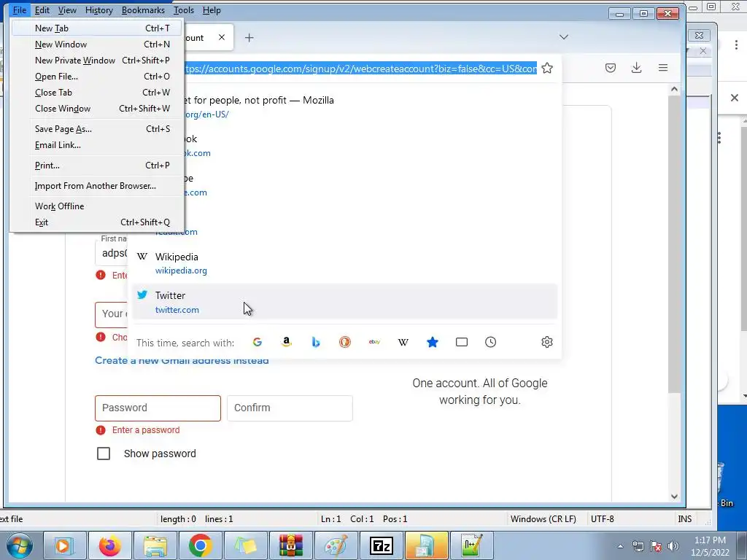Click the page scrollbar down arrow

pos(674,496)
